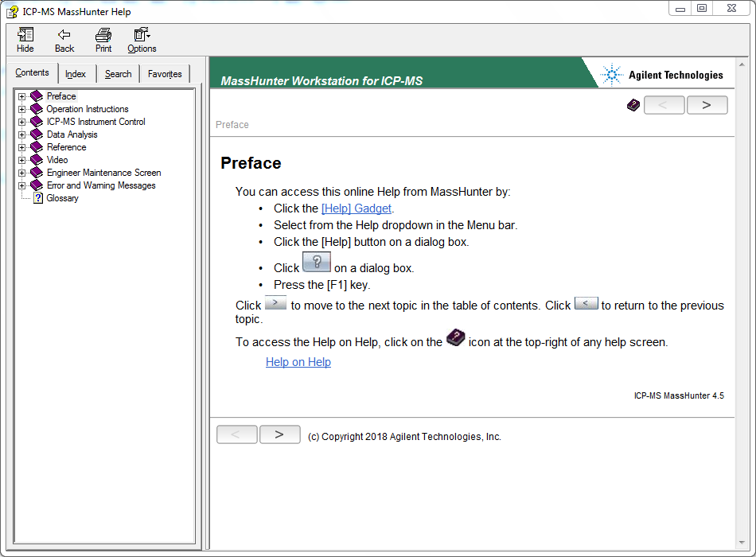Screen dimensions: 756x557
Task: Click the Copyright 2018 Agilent Technologies text
Action: 404,436
